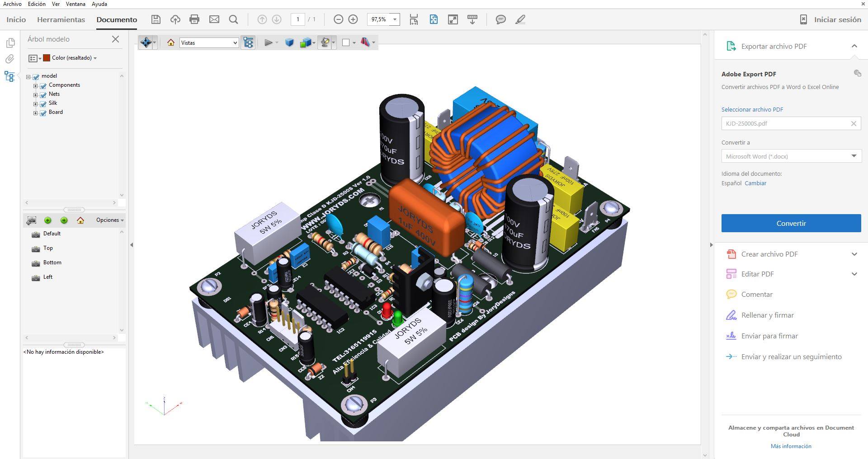The image size is (868, 459).
Task: Click Iniciar sesión
Action: coord(838,19)
